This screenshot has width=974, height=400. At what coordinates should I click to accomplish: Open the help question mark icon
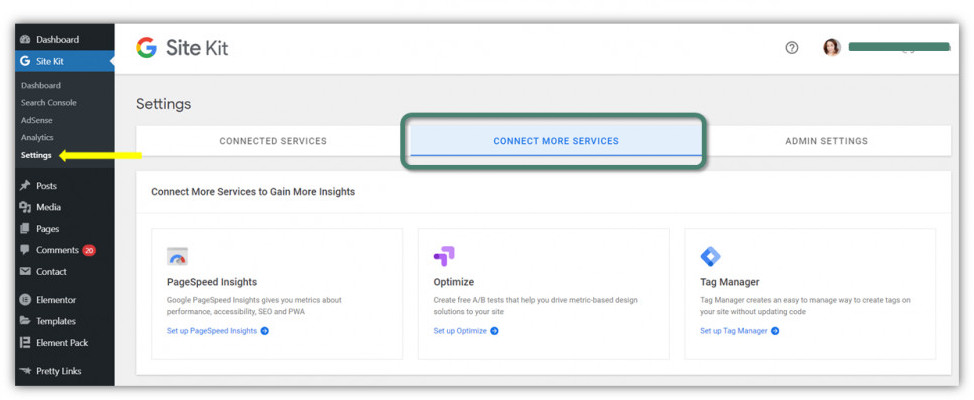coord(791,48)
